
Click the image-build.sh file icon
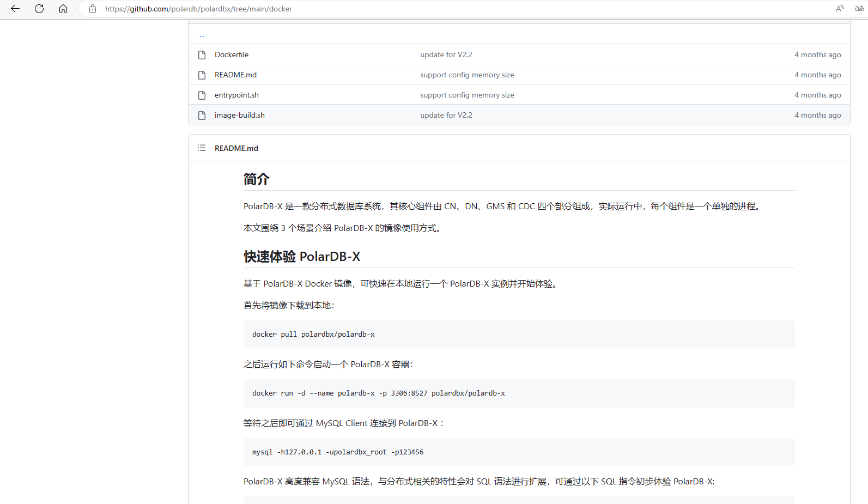tap(202, 115)
